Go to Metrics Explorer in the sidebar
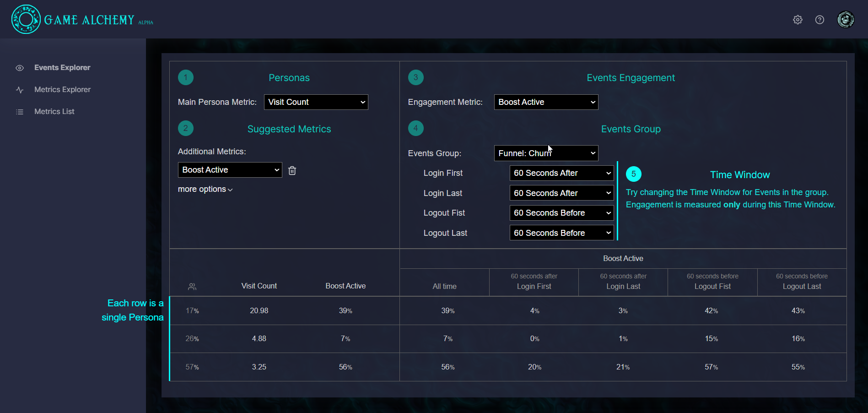Screen dimensions: 868x413 click(x=62, y=90)
